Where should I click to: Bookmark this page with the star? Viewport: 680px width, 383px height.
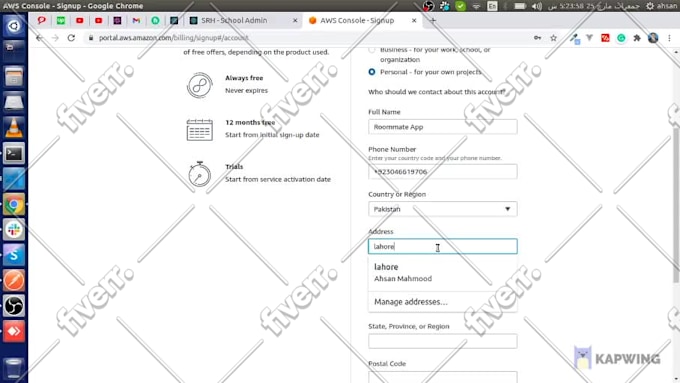coord(553,38)
